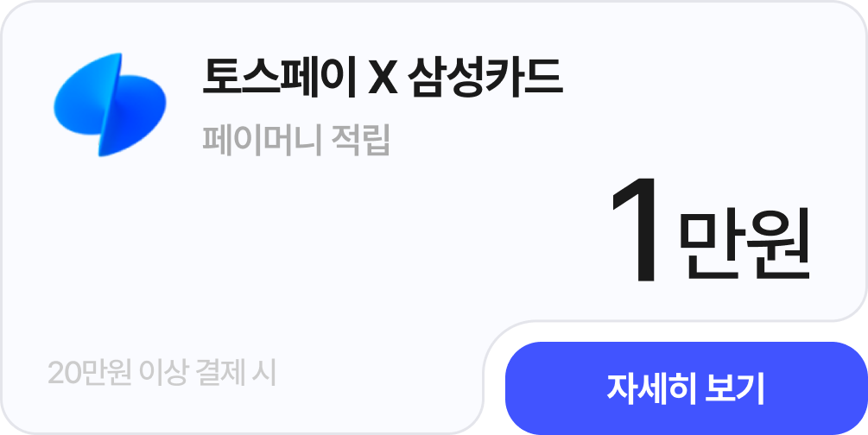Click the 페이머니 적립 subtitle text
This screenshot has width=868, height=435.
[296, 140]
